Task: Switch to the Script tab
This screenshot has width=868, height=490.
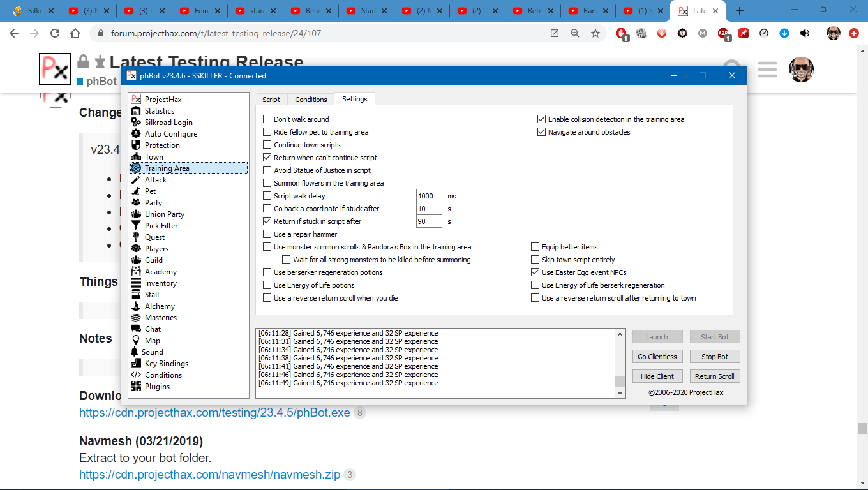Action: (x=271, y=100)
